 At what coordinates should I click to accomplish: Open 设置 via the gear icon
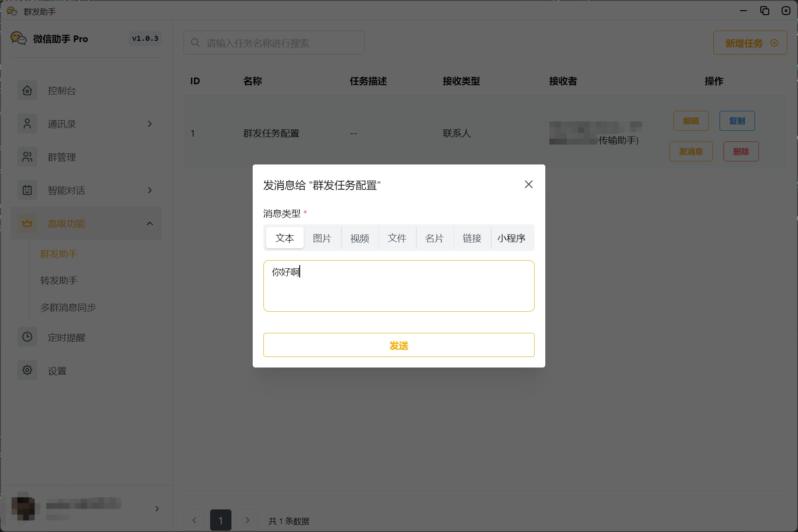pyautogui.click(x=27, y=370)
